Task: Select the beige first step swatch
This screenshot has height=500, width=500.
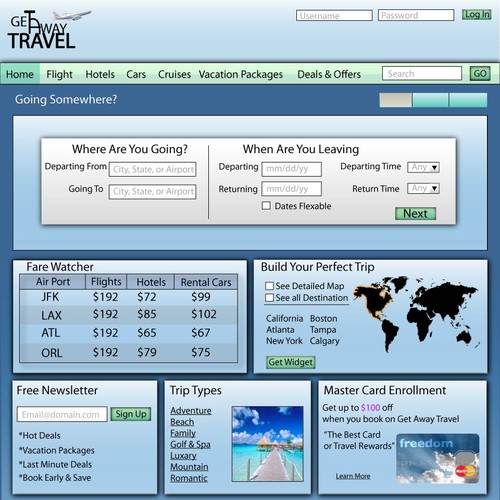Action: tap(396, 100)
